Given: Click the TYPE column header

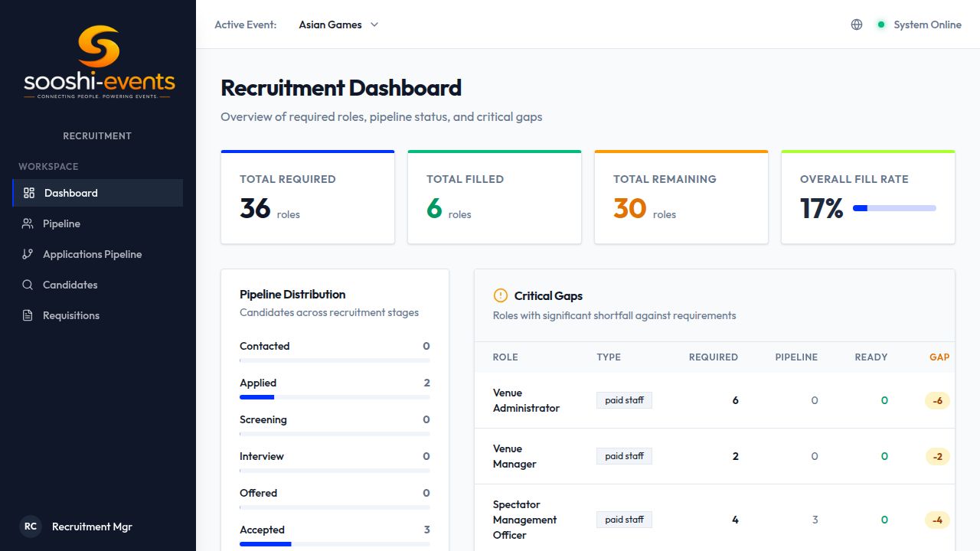Looking at the screenshot, I should coord(609,357).
